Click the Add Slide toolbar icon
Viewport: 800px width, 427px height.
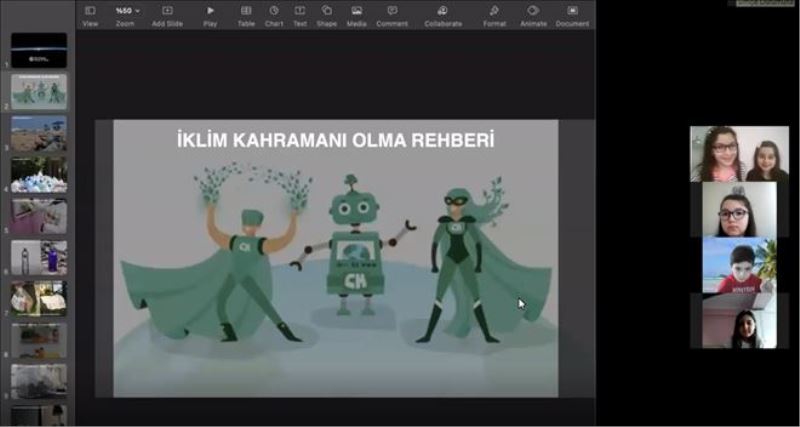point(167,11)
